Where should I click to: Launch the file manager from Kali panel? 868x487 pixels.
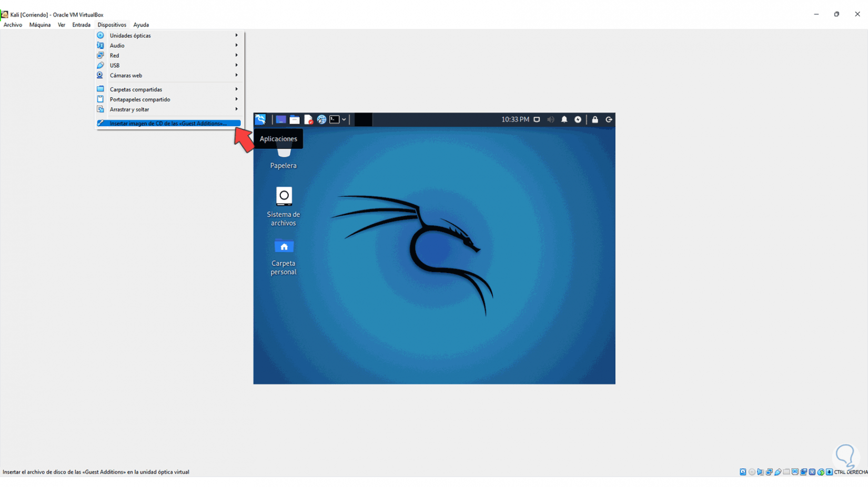point(295,120)
